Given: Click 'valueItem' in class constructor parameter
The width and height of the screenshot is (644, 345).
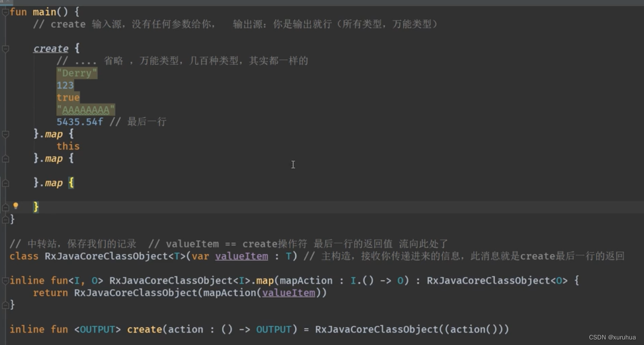Looking at the screenshot, I should click(x=242, y=256).
